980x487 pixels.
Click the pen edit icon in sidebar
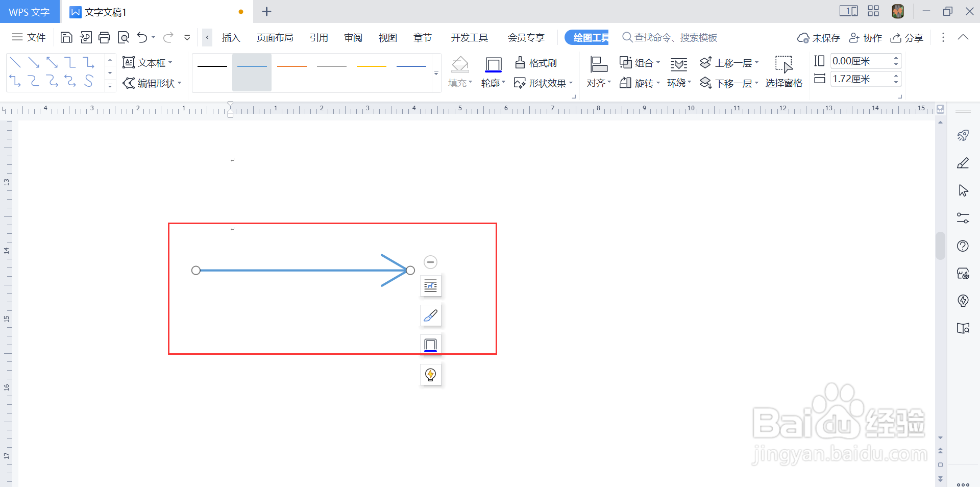pos(963,163)
